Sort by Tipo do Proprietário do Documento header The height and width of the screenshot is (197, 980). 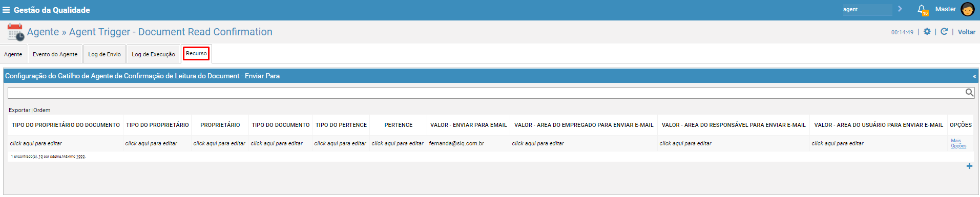pyautogui.click(x=66, y=125)
